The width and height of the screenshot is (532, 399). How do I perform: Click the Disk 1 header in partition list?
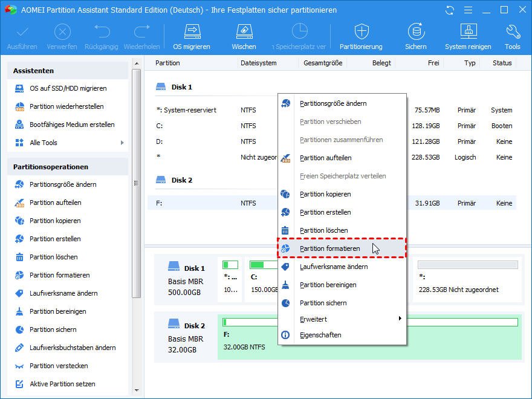coord(174,87)
